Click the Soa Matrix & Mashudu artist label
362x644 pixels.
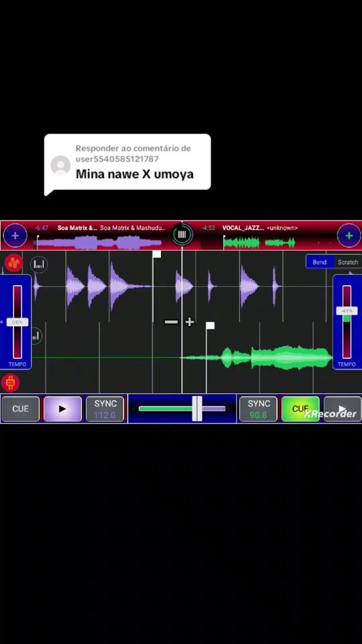pos(133,227)
